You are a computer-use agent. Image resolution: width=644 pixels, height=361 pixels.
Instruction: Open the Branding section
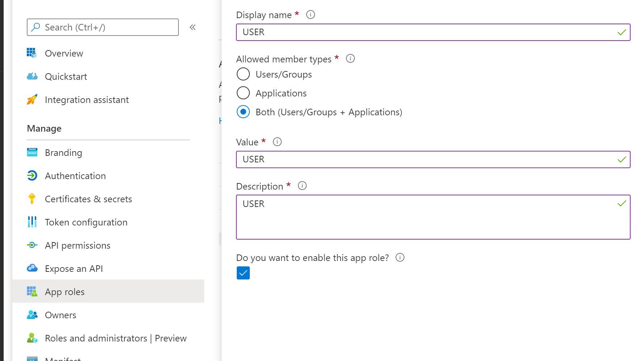click(63, 153)
